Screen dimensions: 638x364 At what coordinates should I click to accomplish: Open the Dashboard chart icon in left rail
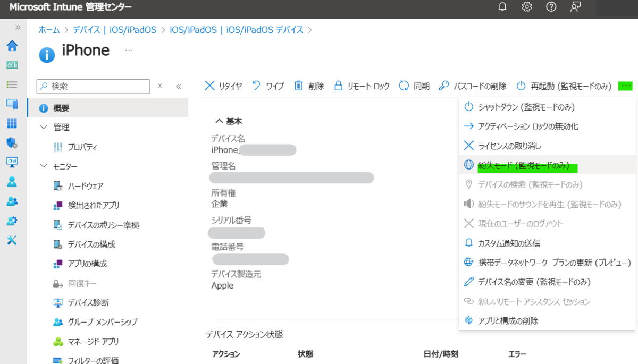(x=12, y=65)
